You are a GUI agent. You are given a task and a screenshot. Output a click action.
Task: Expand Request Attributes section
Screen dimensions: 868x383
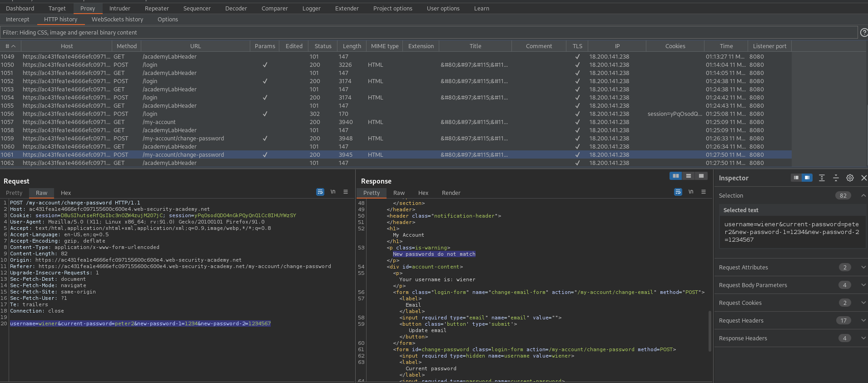[x=863, y=267]
